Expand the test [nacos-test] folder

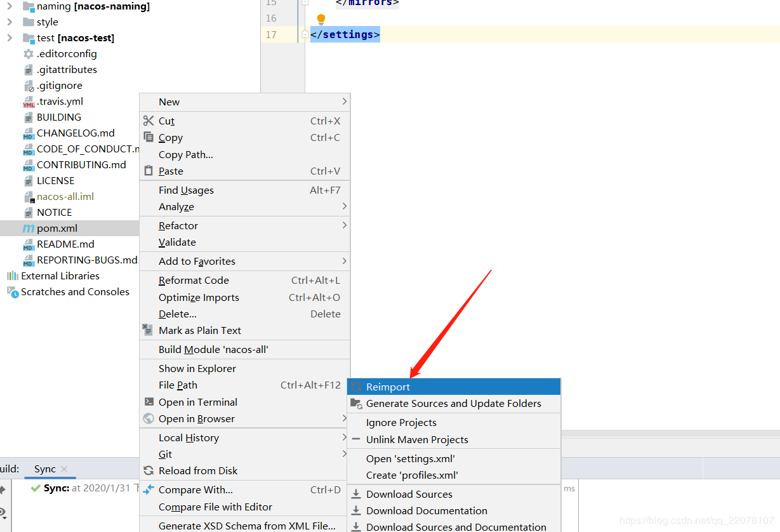(10, 38)
